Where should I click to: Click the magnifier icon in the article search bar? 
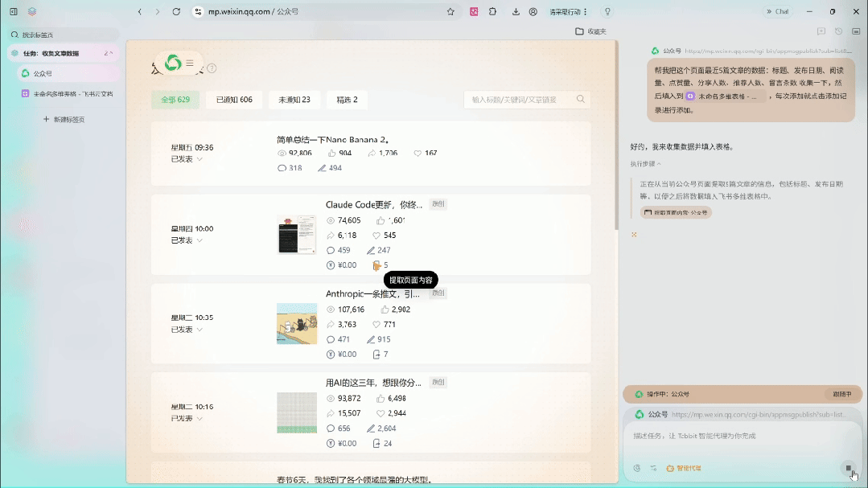click(580, 99)
